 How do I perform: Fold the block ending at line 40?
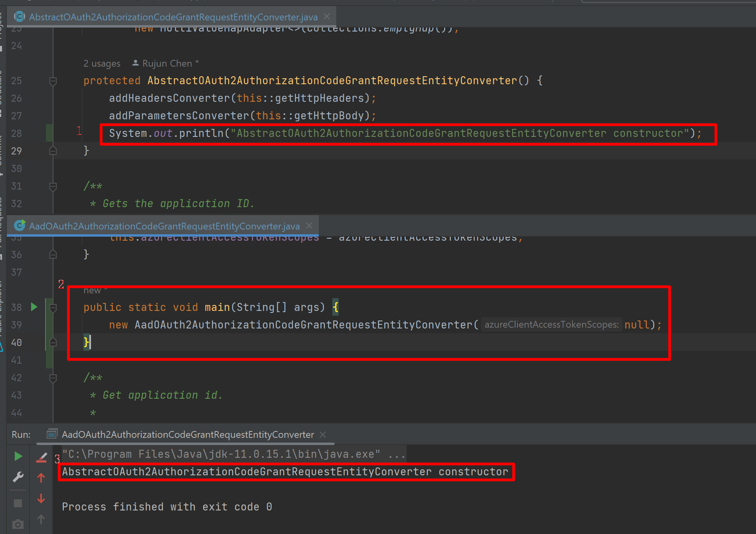pyautogui.click(x=53, y=342)
